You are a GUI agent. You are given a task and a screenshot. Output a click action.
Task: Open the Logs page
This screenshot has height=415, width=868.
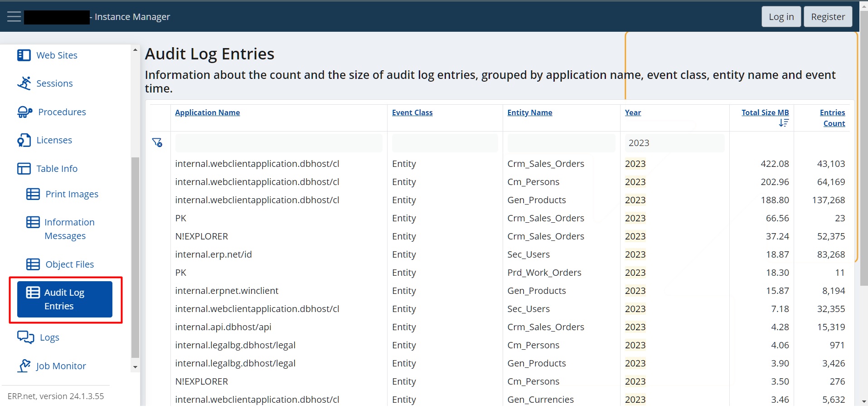(x=49, y=337)
